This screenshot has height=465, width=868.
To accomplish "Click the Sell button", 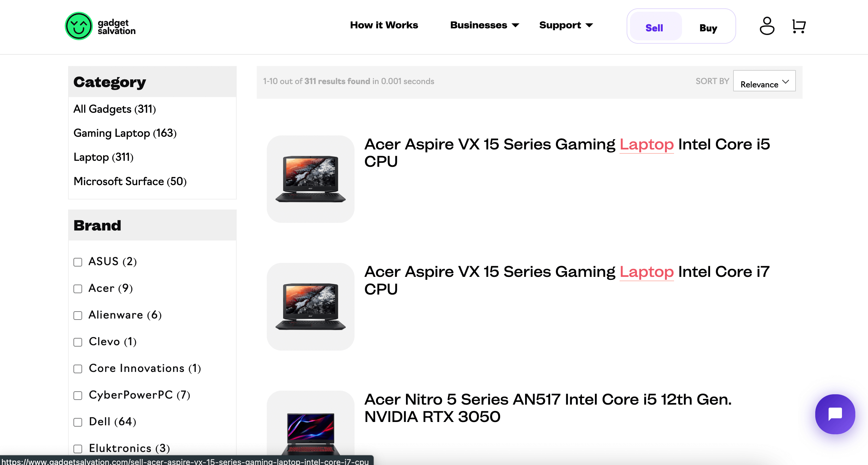I will 654,28.
